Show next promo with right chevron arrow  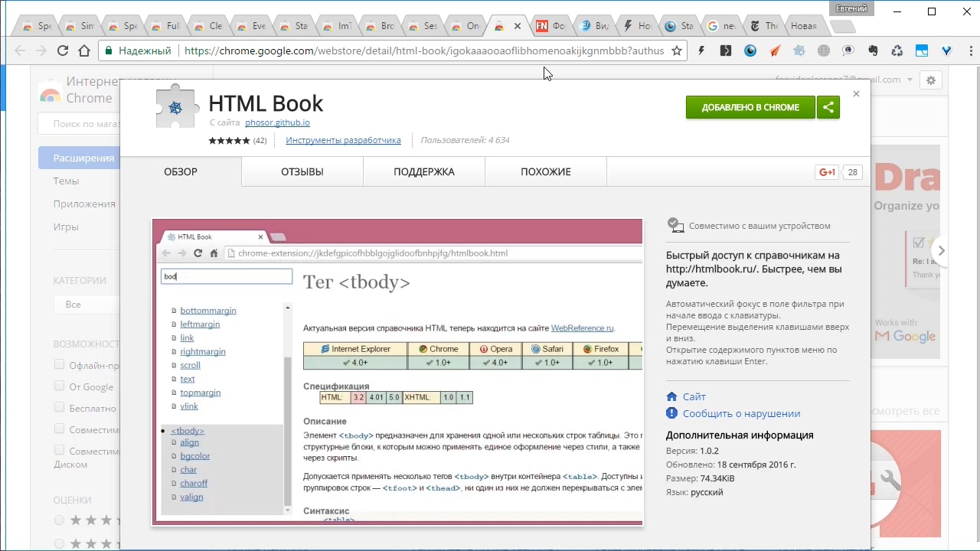pyautogui.click(x=941, y=250)
